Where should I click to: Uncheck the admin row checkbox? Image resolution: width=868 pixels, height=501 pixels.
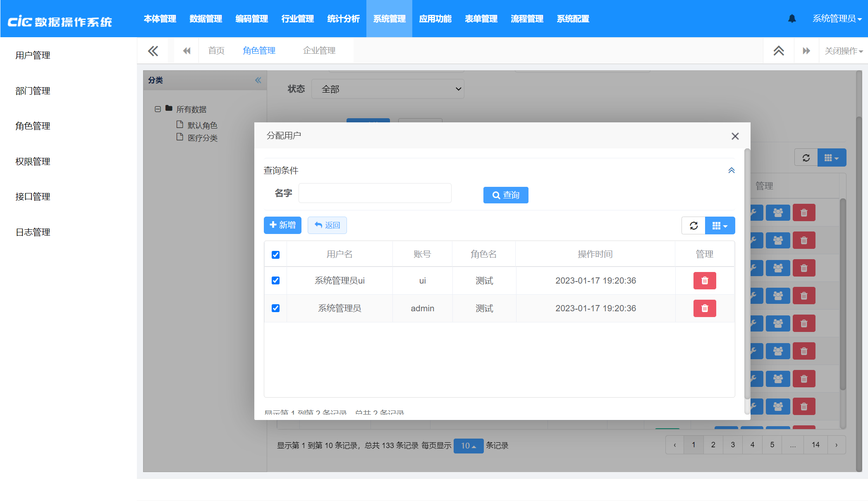[275, 308]
